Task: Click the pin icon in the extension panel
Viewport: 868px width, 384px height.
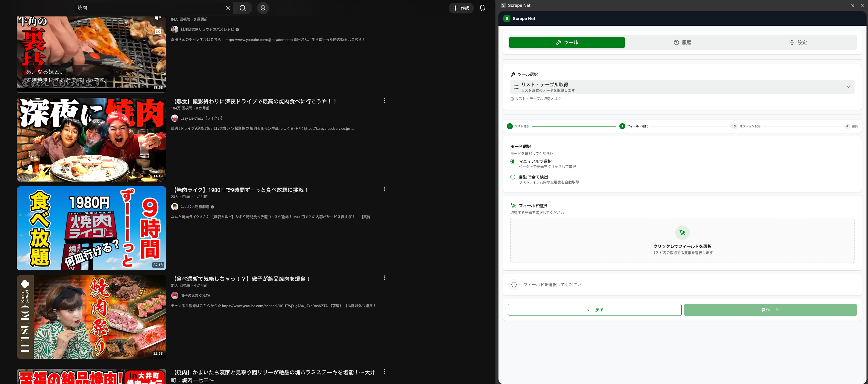Action: click(852, 5)
